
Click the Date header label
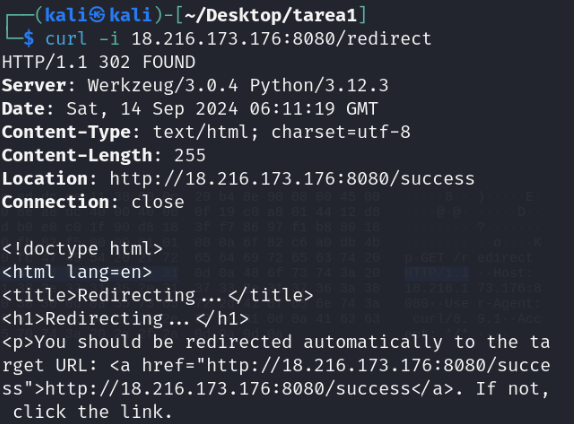24,109
